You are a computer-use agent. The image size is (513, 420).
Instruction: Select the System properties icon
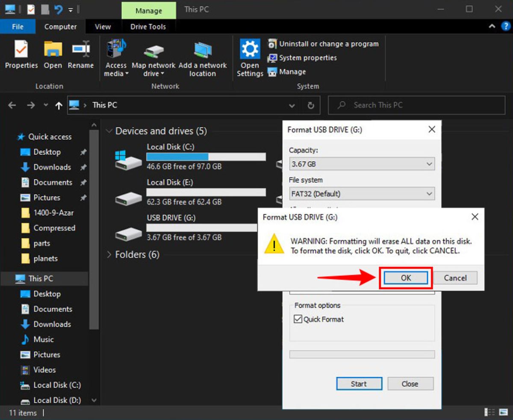272,58
